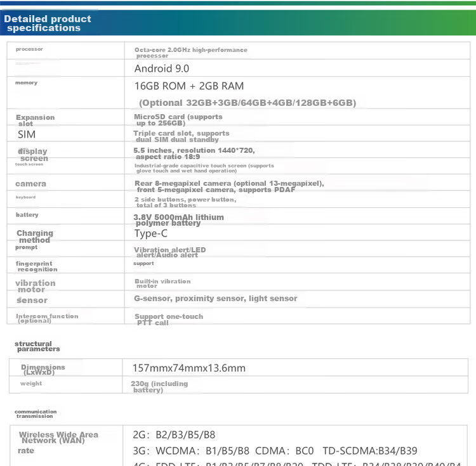Select the 'structural parameters' section heading
The width and height of the screenshot is (476, 466).
coord(37,346)
